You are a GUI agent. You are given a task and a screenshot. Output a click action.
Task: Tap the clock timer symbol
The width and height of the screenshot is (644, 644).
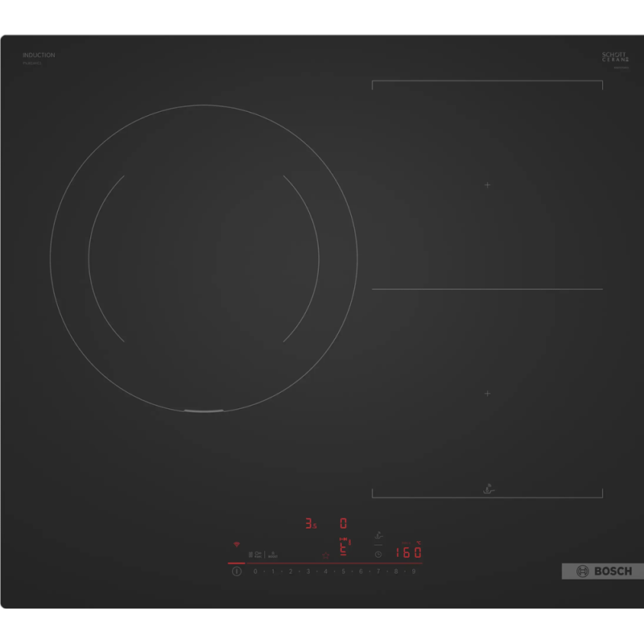(378, 555)
